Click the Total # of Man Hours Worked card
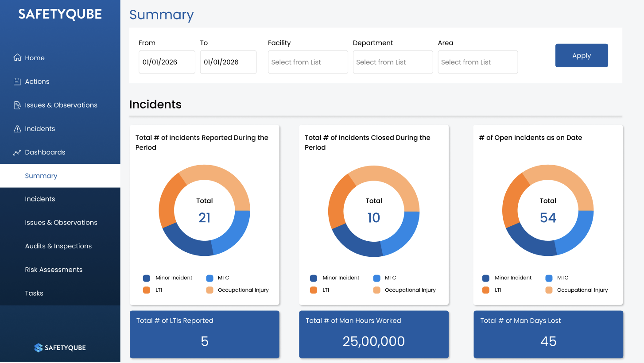 point(374,334)
